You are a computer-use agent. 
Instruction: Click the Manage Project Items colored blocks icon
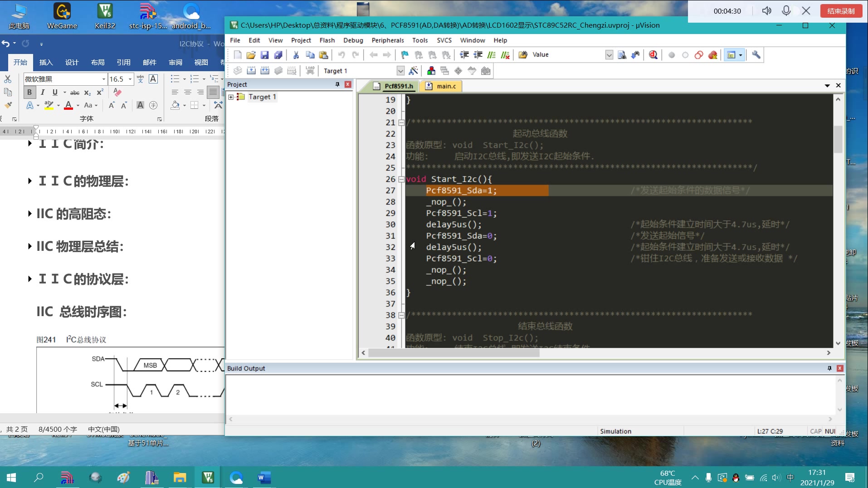431,71
